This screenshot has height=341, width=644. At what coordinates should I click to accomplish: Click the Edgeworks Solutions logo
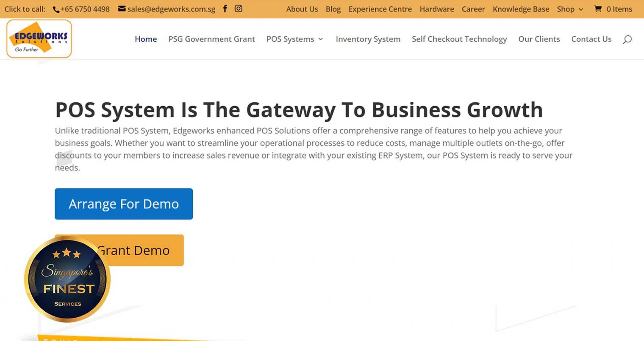click(39, 39)
